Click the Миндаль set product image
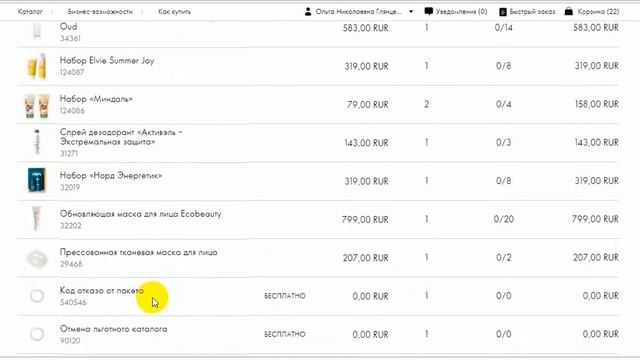The height and width of the screenshot is (360, 640). (37, 105)
